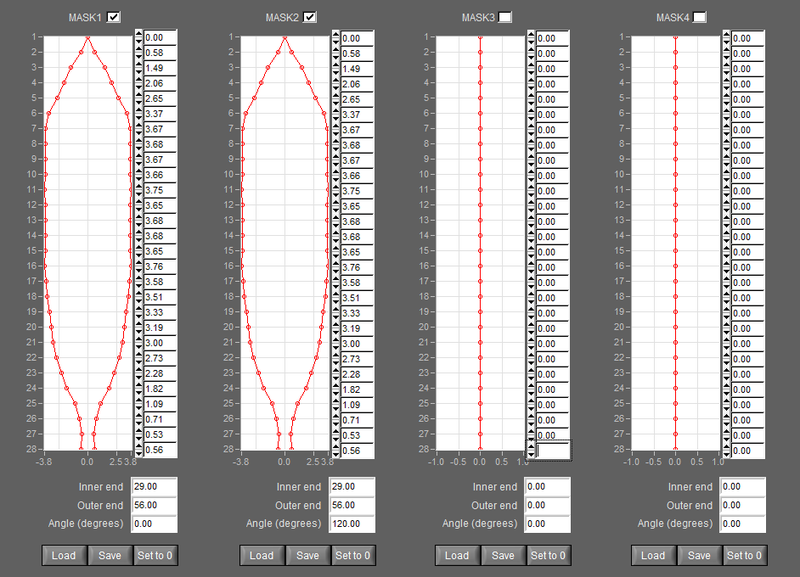The image size is (800, 577).
Task: Click MASK4 row 1 value field
Action: [748, 38]
